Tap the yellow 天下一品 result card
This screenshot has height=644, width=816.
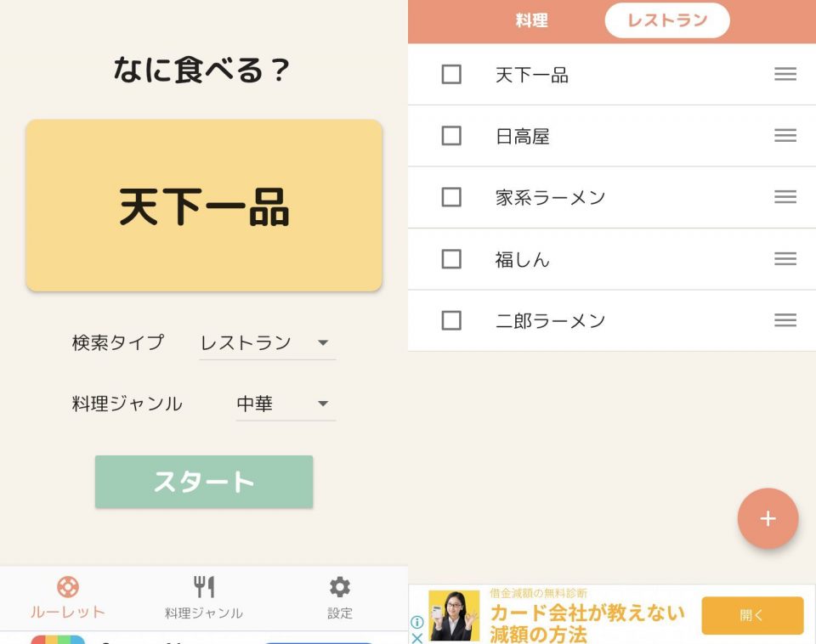(203, 205)
